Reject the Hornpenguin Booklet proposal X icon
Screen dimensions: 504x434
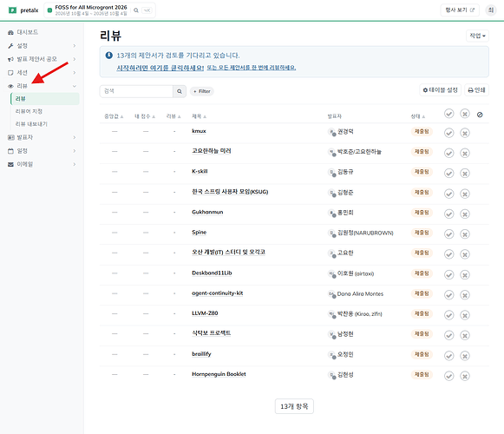[x=465, y=376]
